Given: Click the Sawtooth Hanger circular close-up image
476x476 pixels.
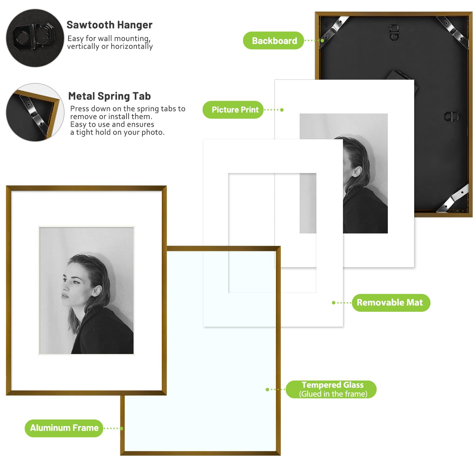Looking at the screenshot, I should 35,38.
